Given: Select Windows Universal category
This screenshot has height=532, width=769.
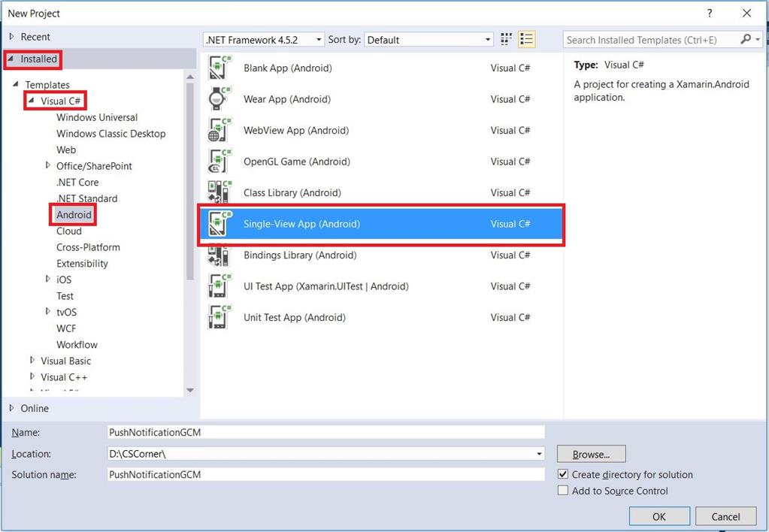Looking at the screenshot, I should (97, 117).
